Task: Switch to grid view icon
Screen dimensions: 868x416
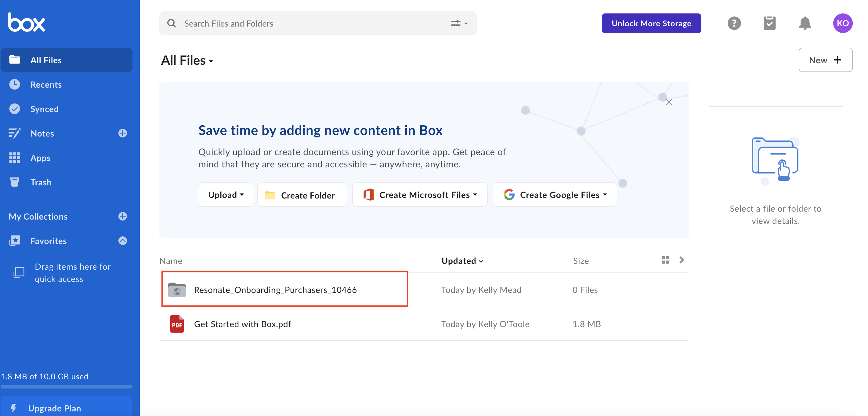Action: coord(665,260)
